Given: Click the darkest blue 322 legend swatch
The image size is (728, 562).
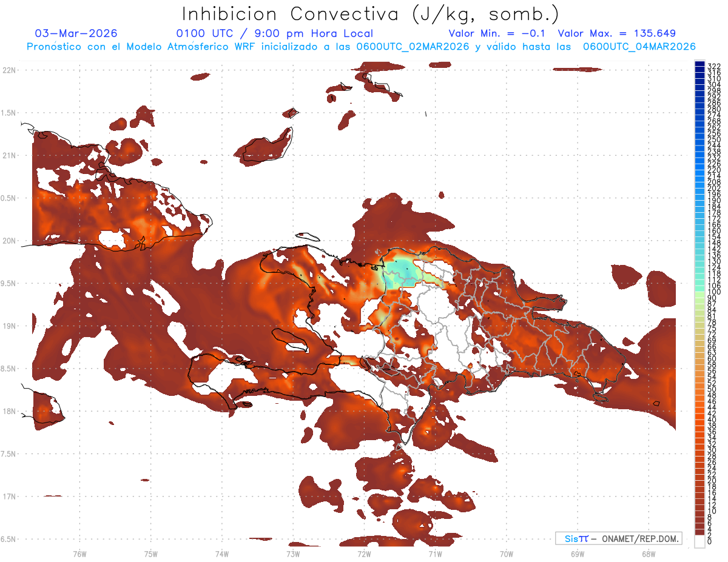Looking at the screenshot, I should pos(699,65).
